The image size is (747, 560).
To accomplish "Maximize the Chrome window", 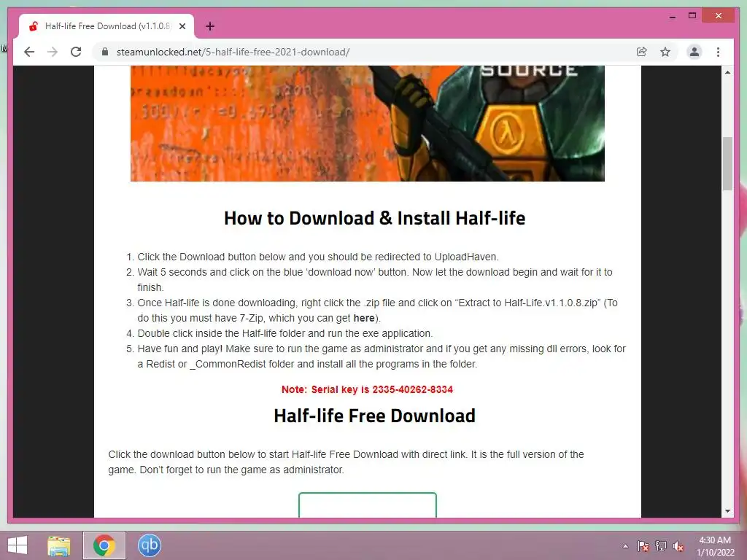I will (692, 16).
